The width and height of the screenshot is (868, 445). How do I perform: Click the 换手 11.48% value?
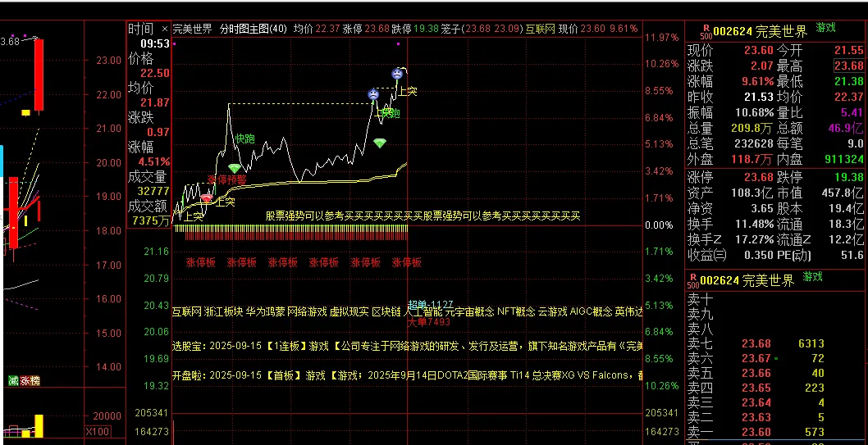tap(755, 225)
